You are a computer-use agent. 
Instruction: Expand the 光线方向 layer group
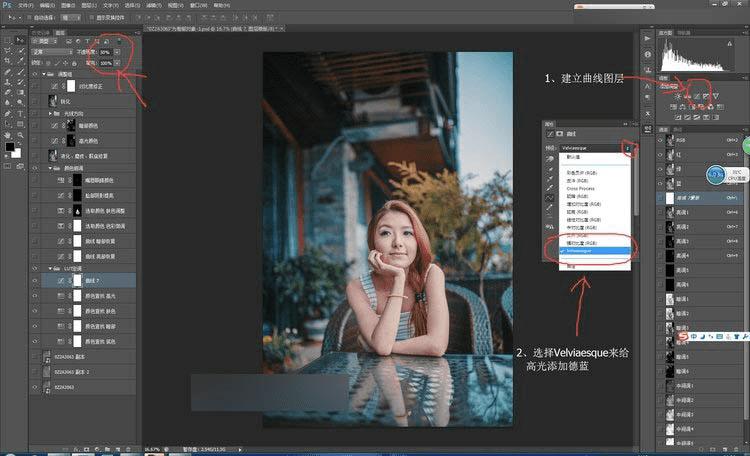tap(50, 113)
